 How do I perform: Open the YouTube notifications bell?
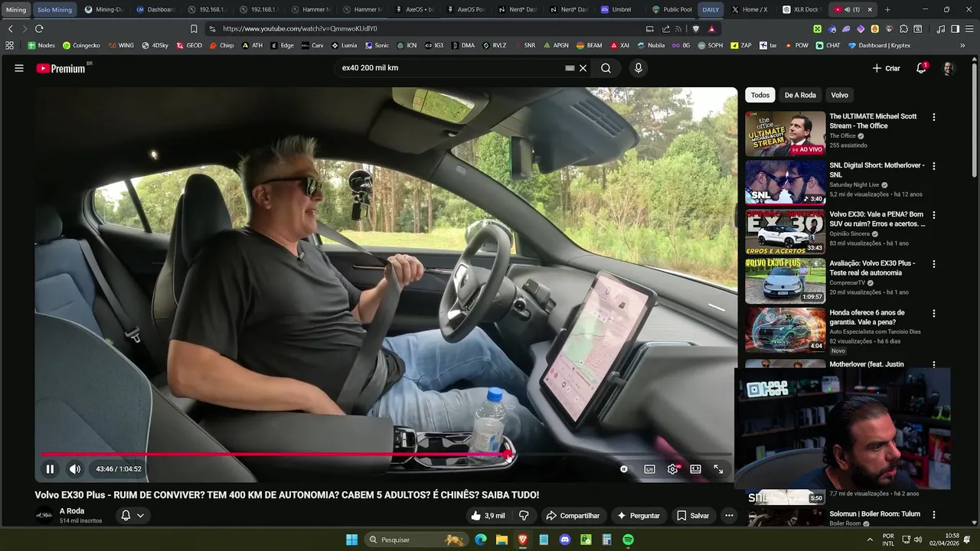[x=922, y=68]
